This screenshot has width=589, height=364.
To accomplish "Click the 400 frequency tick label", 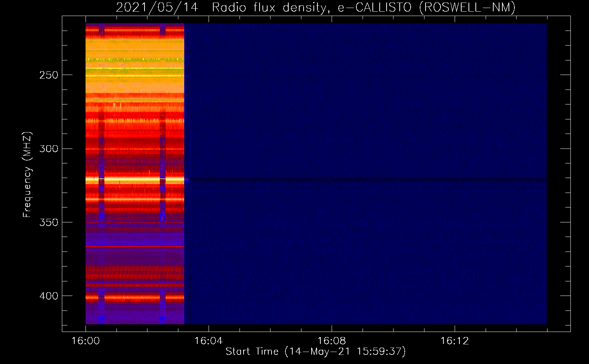I will pyautogui.click(x=49, y=296).
